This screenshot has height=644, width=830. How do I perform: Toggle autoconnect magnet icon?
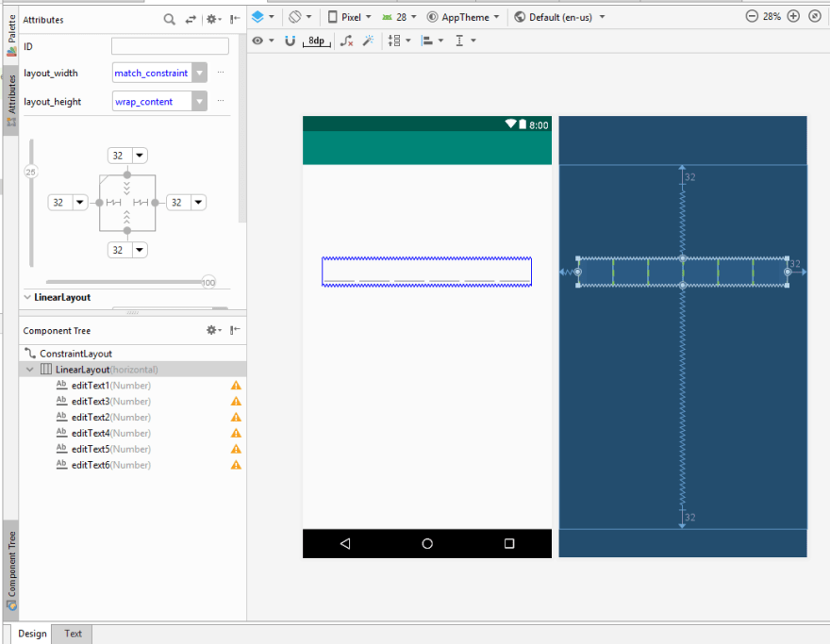[x=290, y=41]
